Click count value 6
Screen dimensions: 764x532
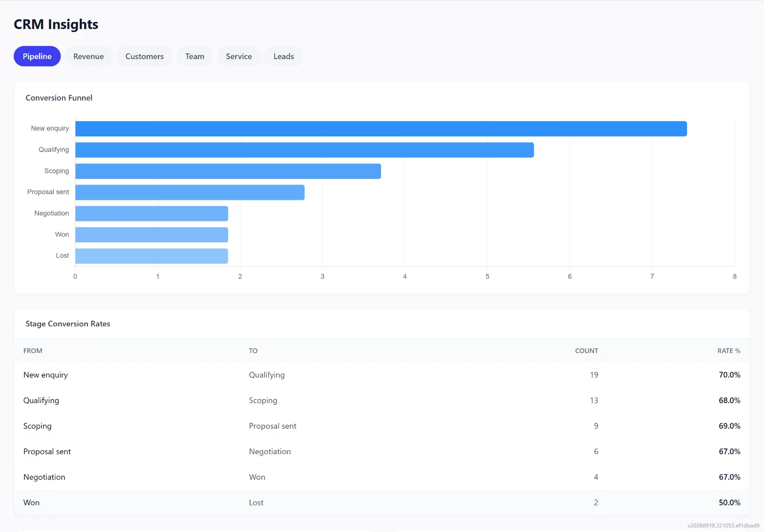click(x=596, y=451)
